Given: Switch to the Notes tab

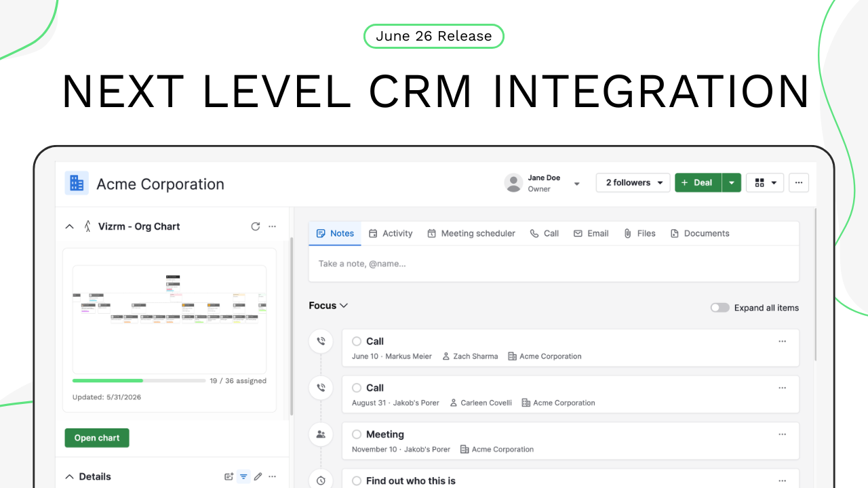Looking at the screenshot, I should click(335, 233).
